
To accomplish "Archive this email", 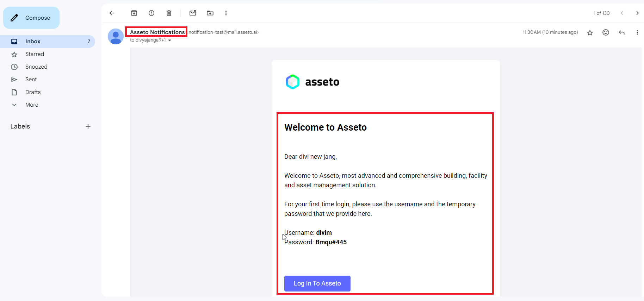I will (134, 13).
